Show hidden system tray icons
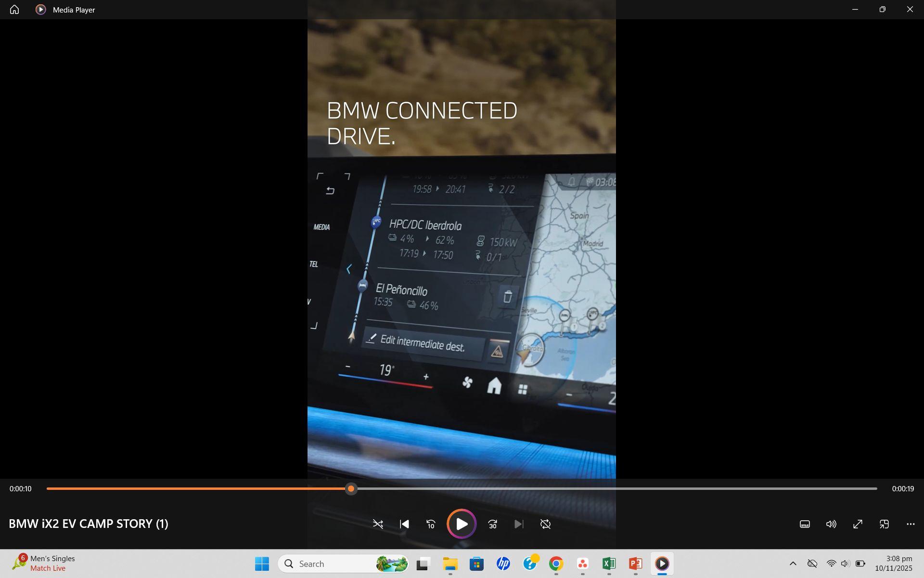 pyautogui.click(x=793, y=564)
